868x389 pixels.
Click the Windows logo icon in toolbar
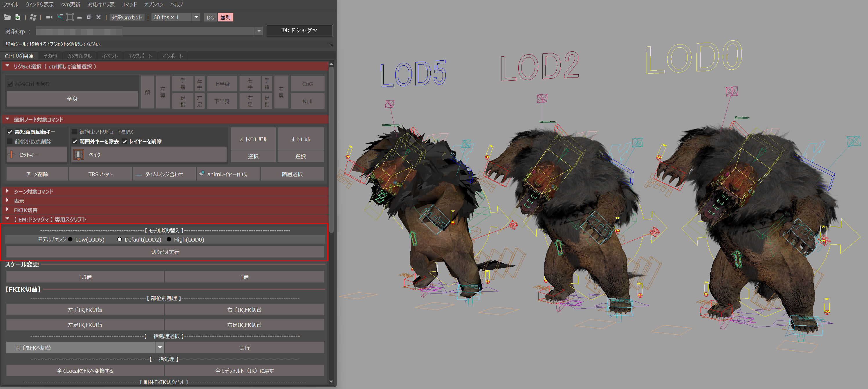click(33, 17)
